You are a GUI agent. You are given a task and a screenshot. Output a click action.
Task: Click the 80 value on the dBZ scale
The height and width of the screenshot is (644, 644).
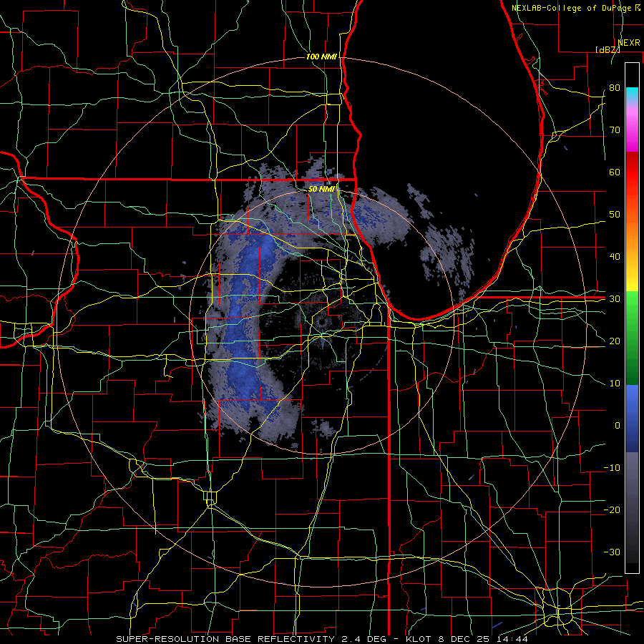point(615,88)
